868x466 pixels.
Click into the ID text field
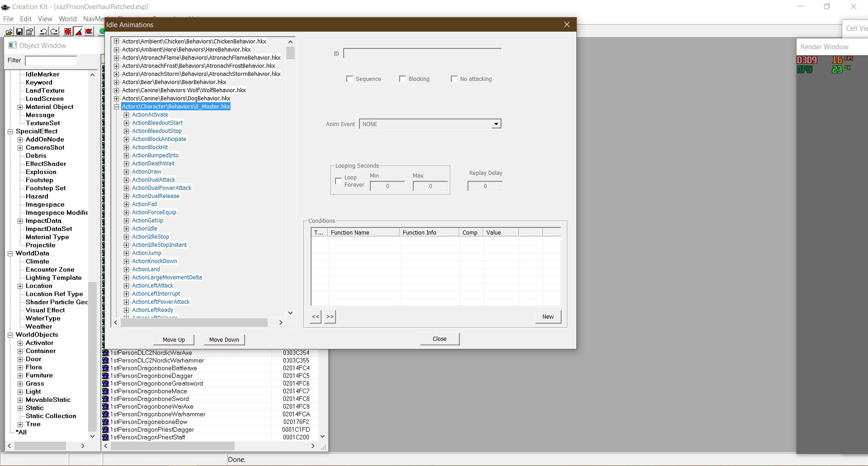click(422, 53)
